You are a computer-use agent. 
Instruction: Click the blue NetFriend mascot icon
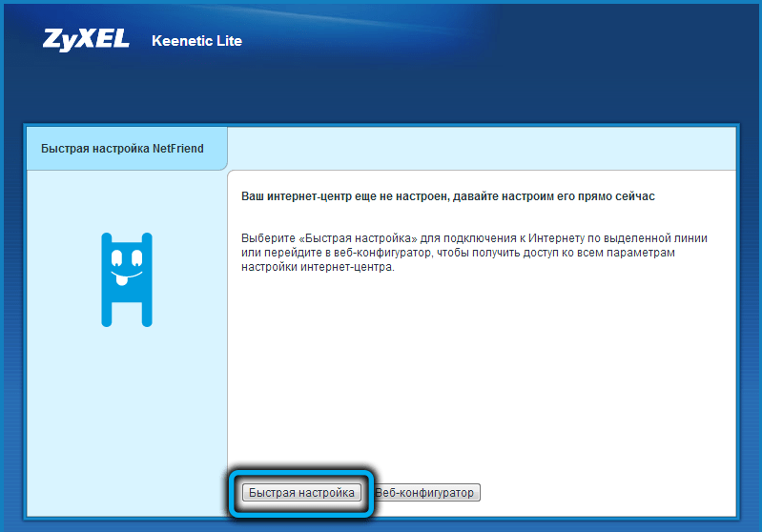click(x=126, y=280)
